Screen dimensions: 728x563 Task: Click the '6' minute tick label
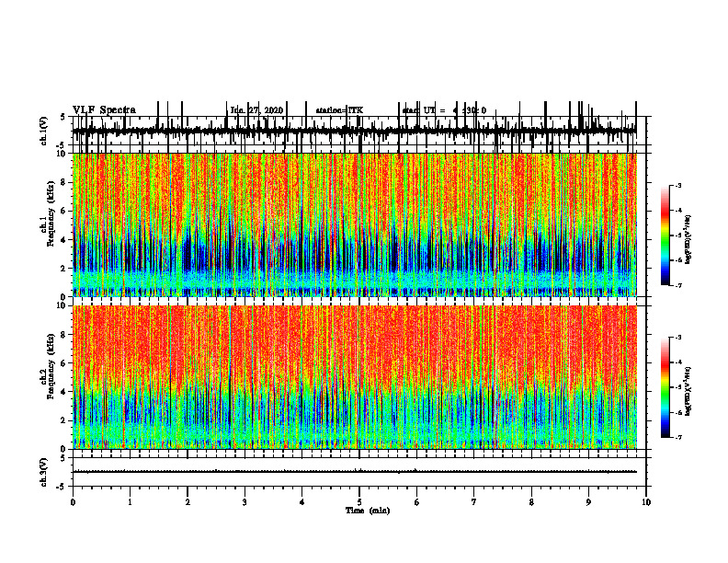click(x=416, y=502)
